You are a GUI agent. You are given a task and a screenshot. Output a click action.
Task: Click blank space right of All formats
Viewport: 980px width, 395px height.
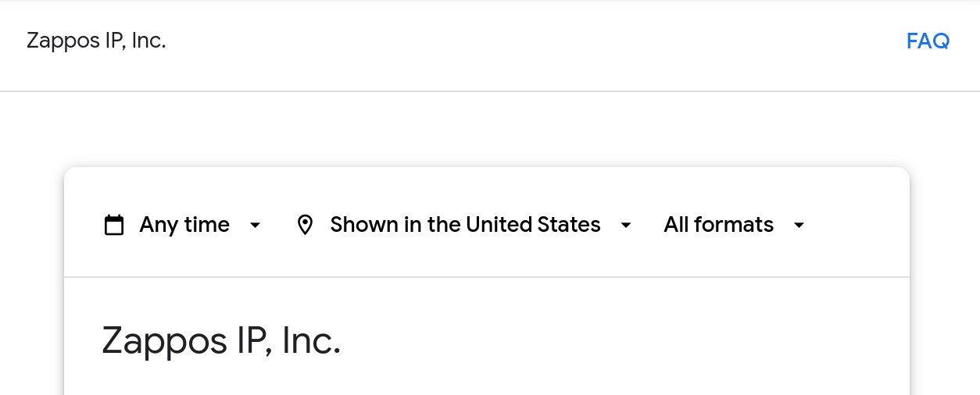(x=856, y=225)
